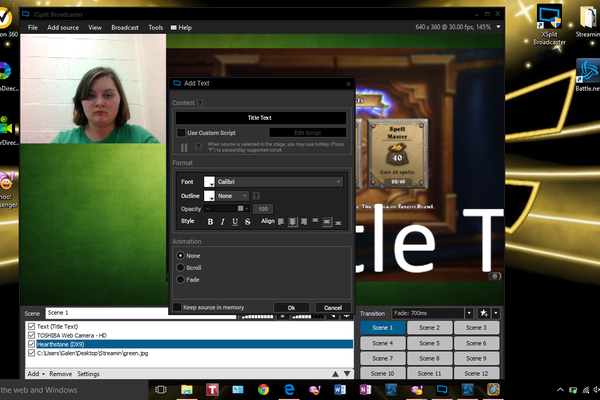The image size is (600, 400).
Task: Toggle italic text style
Action: [222, 222]
